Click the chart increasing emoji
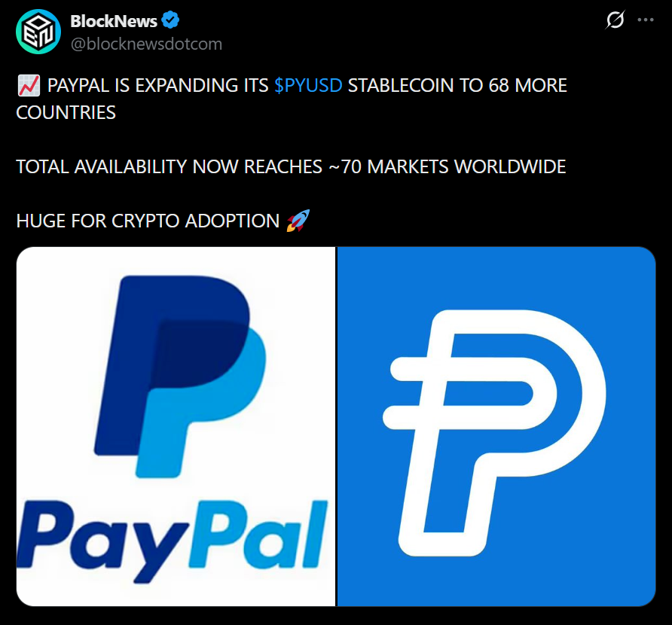This screenshot has width=672, height=625. click(x=29, y=85)
